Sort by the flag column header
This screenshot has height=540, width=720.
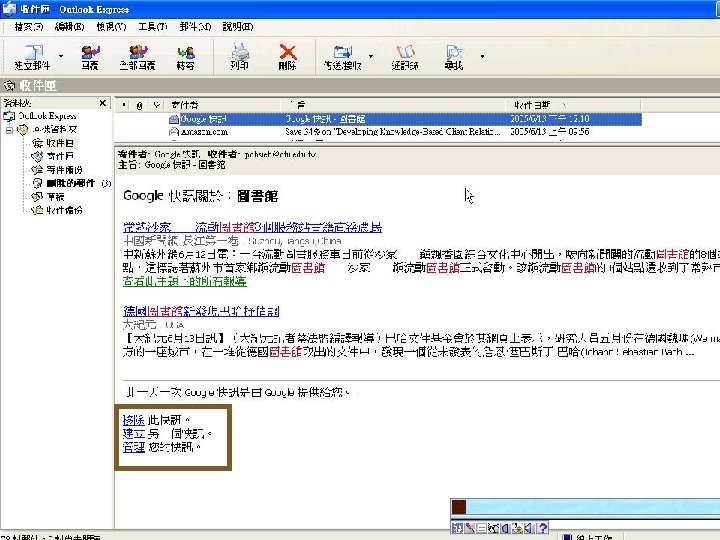tap(156, 105)
